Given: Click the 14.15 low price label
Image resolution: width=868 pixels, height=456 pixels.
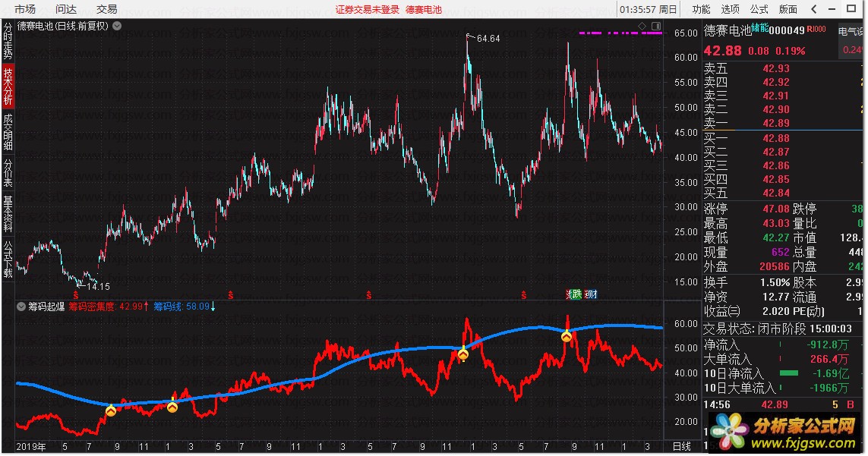Looking at the screenshot, I should point(98,287).
